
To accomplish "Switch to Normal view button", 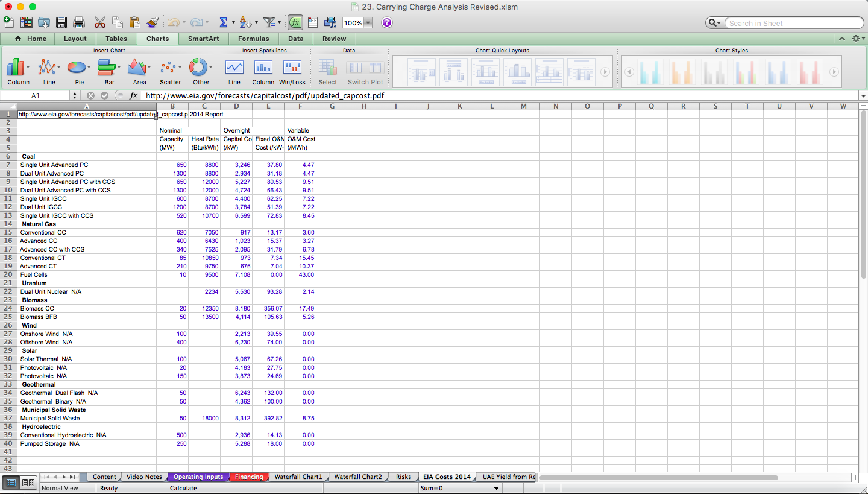I will [11, 482].
